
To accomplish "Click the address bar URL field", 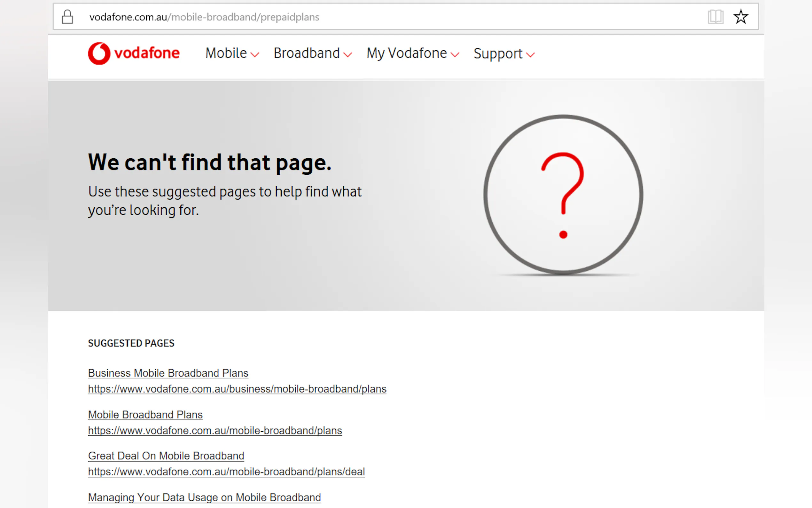I will tap(369, 17).
